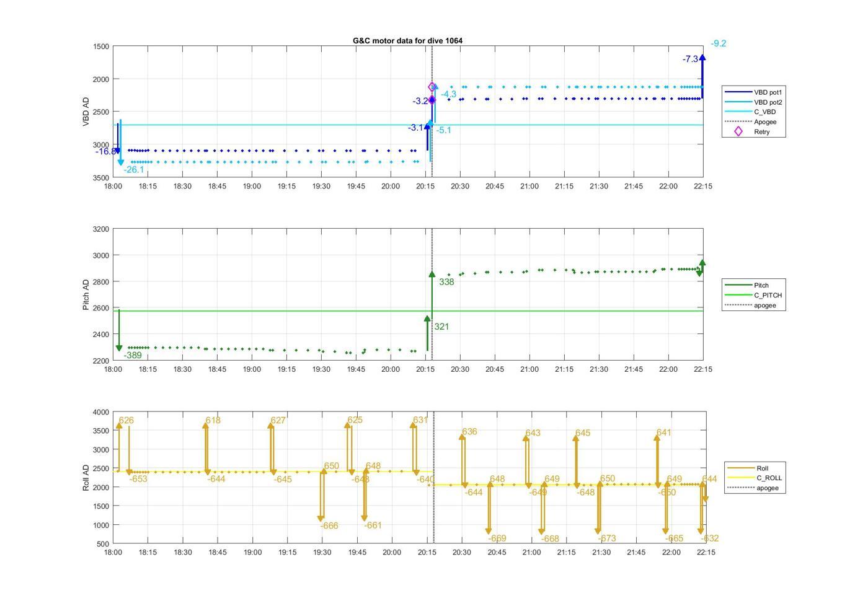Click the '321' pitch annotation
The height and width of the screenshot is (611, 868).
click(441, 327)
